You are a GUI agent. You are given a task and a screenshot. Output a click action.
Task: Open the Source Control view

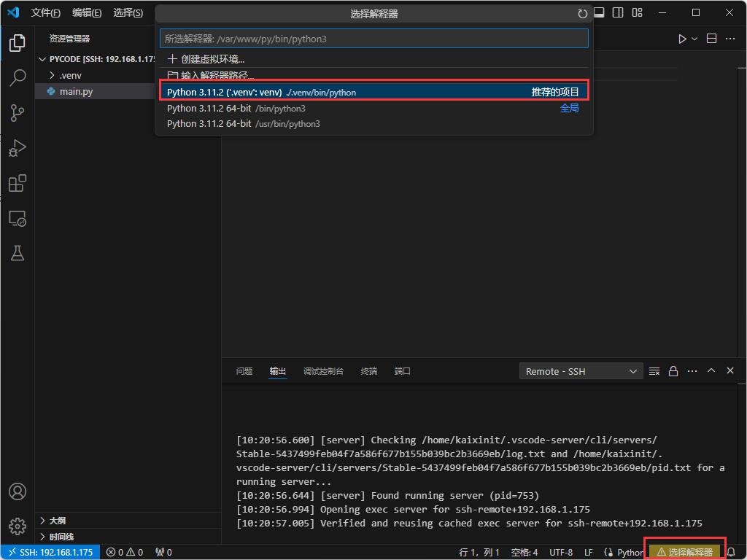pos(18,112)
